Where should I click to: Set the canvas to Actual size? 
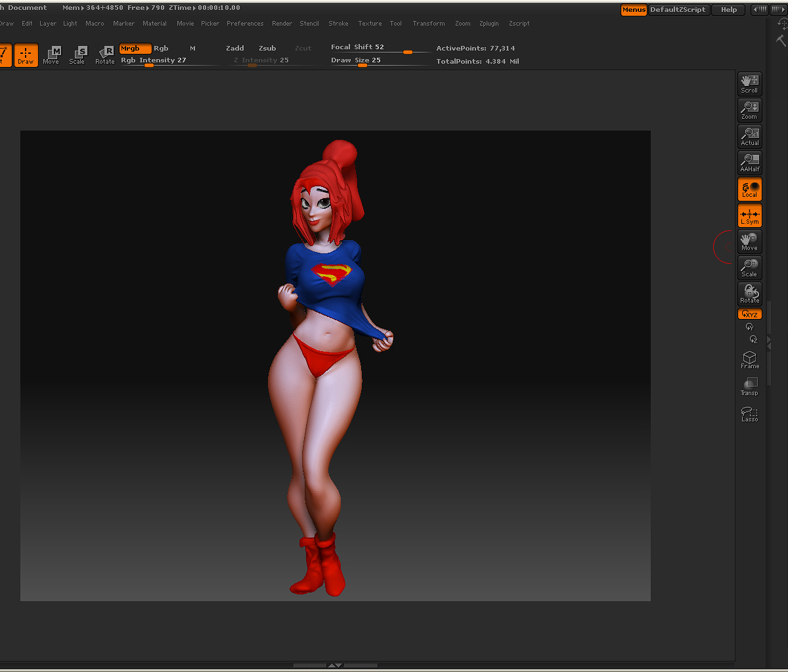pyautogui.click(x=749, y=136)
